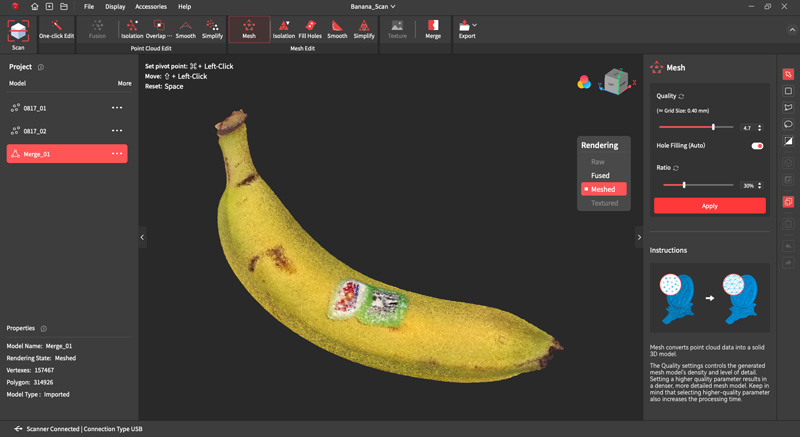
Task: Select Raw rendering mode
Action: (597, 162)
